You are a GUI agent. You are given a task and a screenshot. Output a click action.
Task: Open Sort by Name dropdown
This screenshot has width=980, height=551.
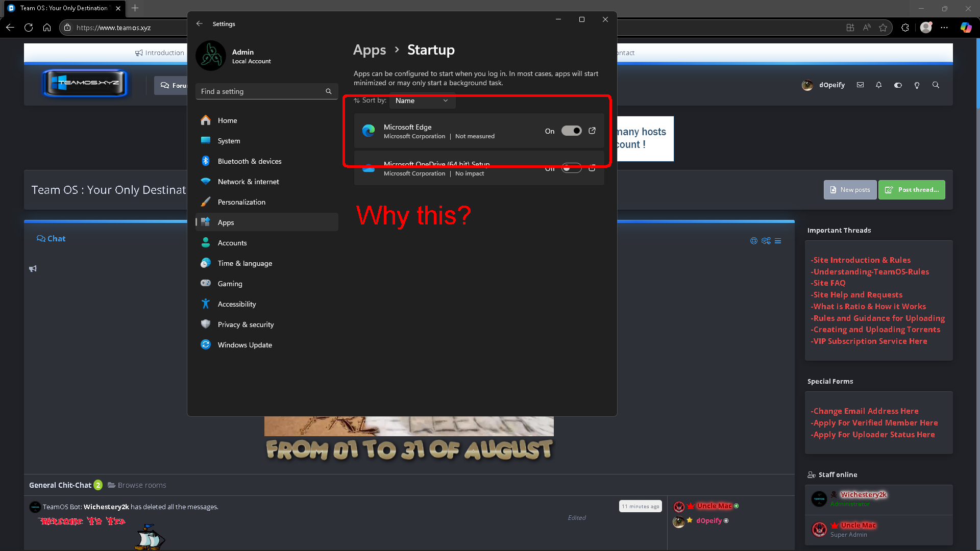coord(422,101)
